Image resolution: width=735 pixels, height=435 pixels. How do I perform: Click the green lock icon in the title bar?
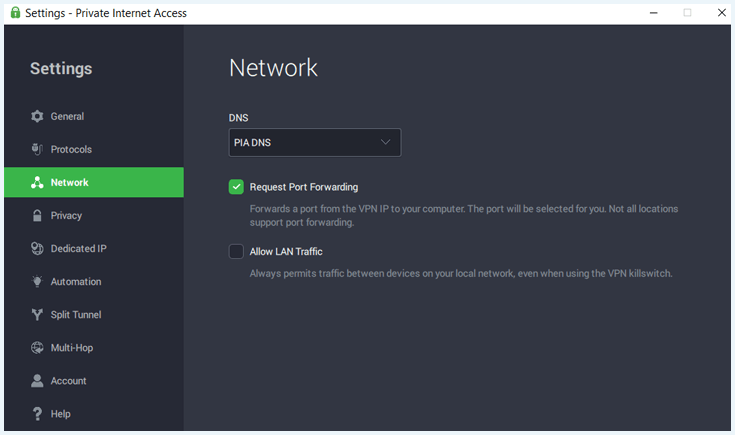point(15,13)
